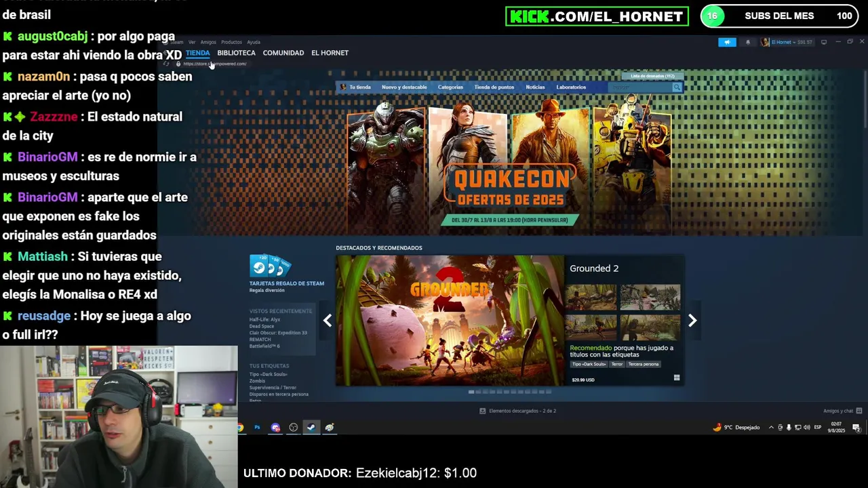
Task: Open the QuakeCon Ofertas de 2025 banner
Action: click(509, 166)
